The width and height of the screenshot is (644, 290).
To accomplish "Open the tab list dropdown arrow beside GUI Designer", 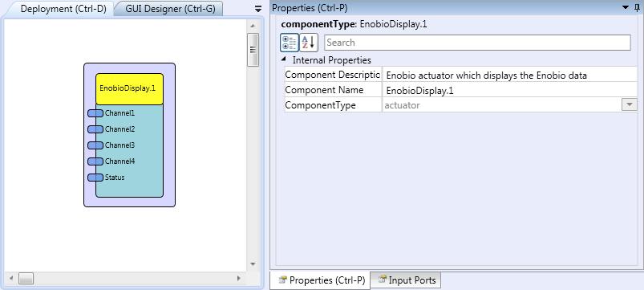I will 258,9.
